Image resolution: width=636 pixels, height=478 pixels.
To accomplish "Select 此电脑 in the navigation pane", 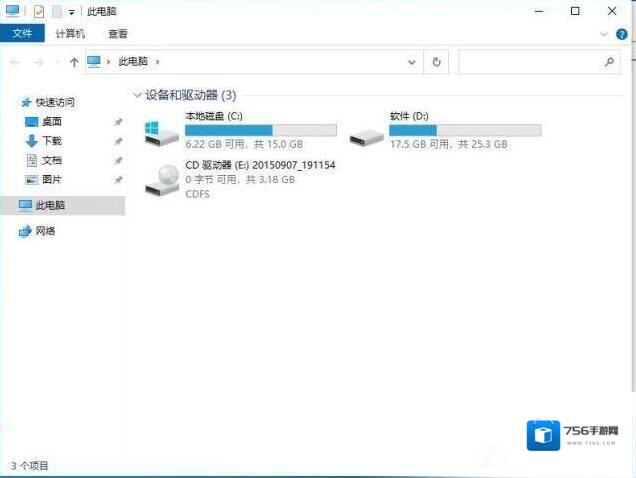I will tap(50, 205).
